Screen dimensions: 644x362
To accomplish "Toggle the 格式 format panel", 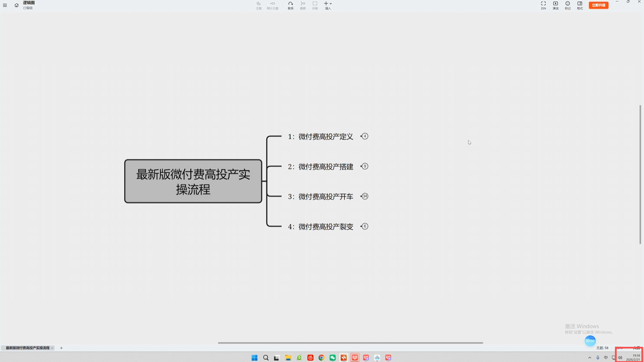I will coord(579,5).
